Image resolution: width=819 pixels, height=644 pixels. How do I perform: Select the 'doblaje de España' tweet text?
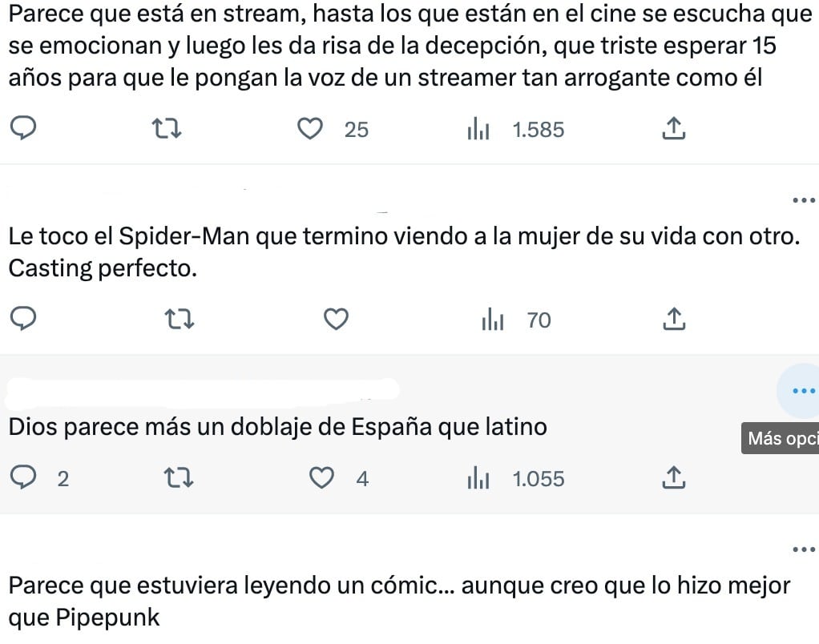point(276,427)
